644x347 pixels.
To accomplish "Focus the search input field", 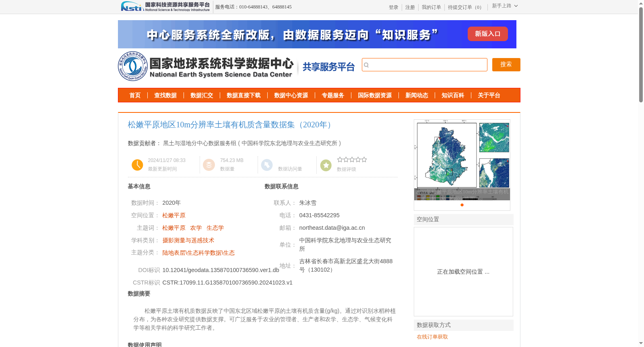I will 424,64.
